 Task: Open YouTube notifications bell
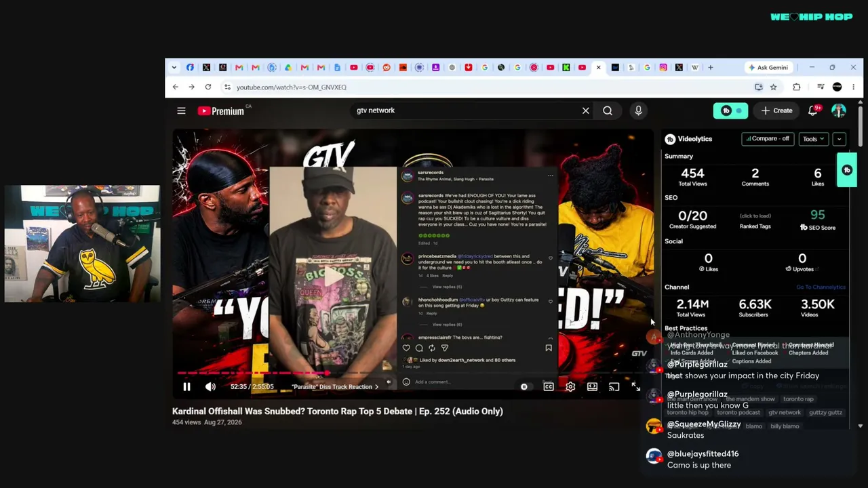pos(813,110)
